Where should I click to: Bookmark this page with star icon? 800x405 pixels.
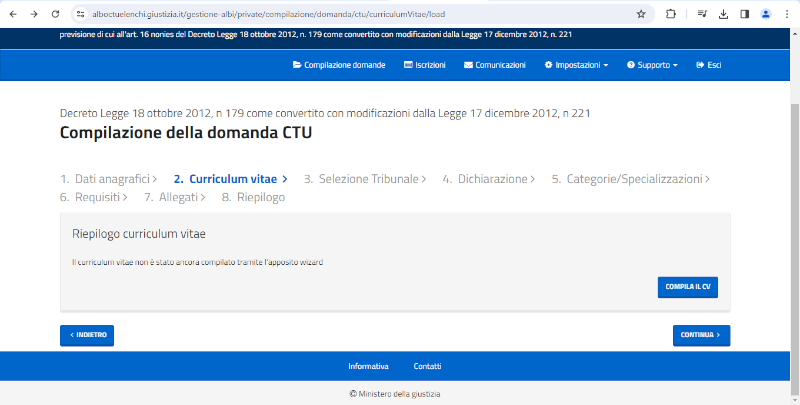(x=641, y=14)
